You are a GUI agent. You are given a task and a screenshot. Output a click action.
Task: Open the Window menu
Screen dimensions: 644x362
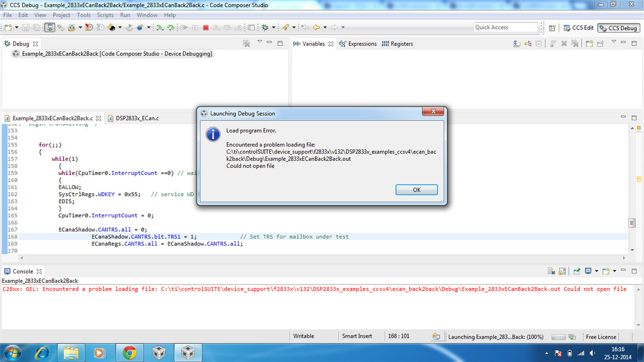click(x=147, y=15)
